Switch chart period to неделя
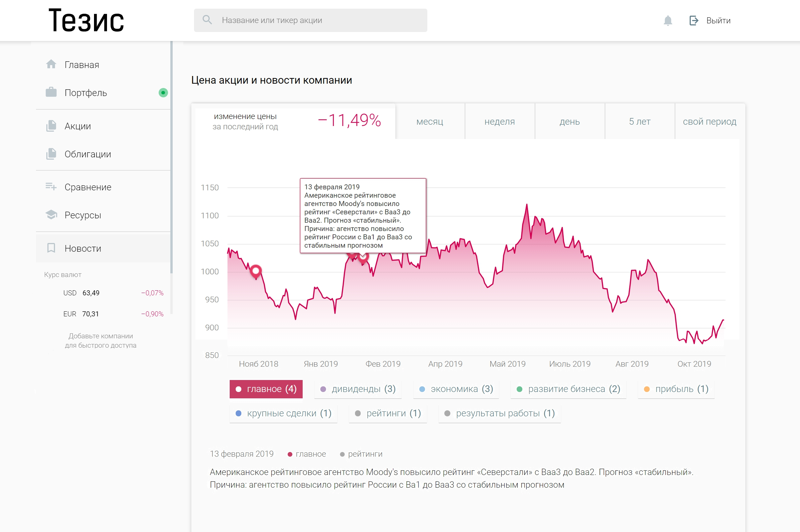 500,121
